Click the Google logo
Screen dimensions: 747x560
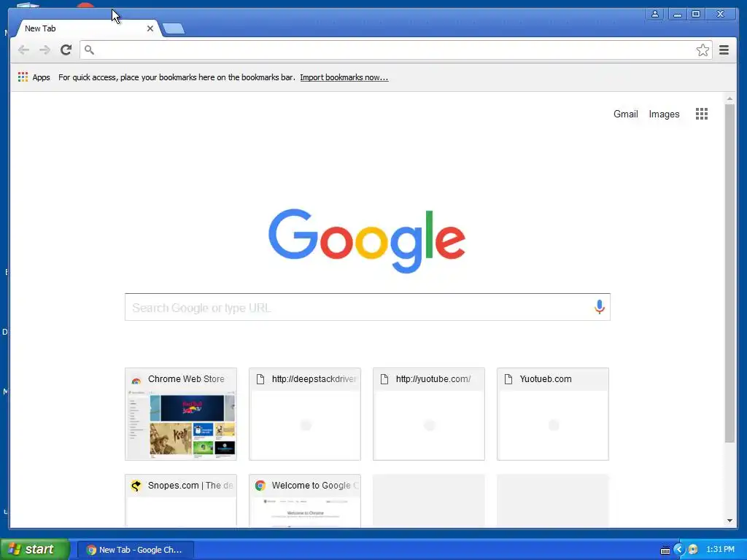tap(367, 241)
